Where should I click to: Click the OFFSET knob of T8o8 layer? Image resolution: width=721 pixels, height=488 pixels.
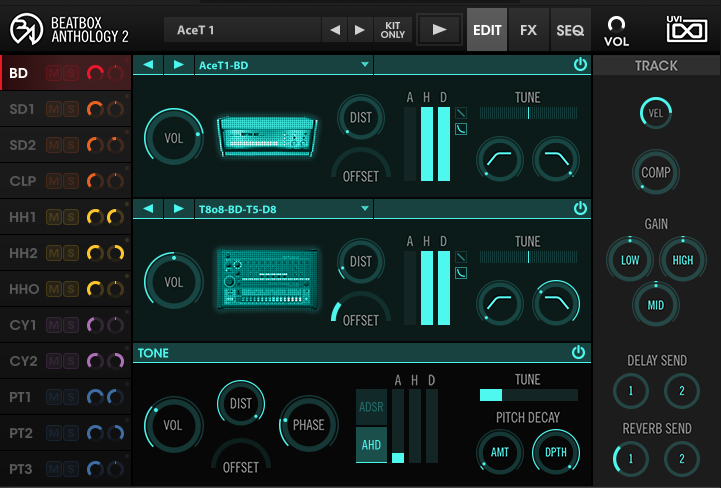click(360, 310)
